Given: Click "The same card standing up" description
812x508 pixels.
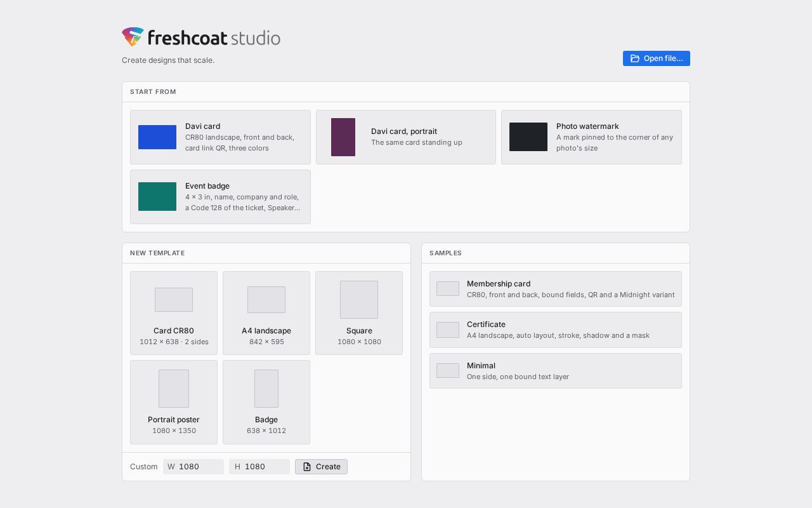Looking at the screenshot, I should [417, 142].
